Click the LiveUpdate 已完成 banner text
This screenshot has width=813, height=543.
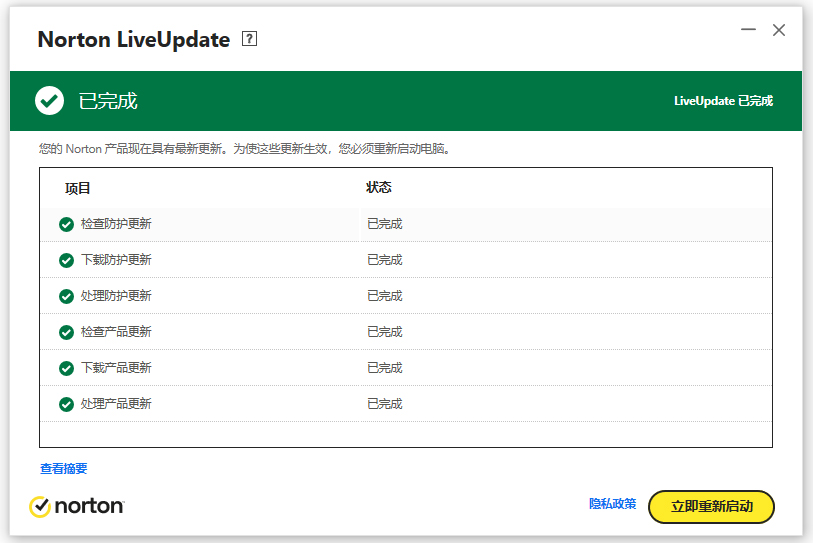pyautogui.click(x=723, y=101)
